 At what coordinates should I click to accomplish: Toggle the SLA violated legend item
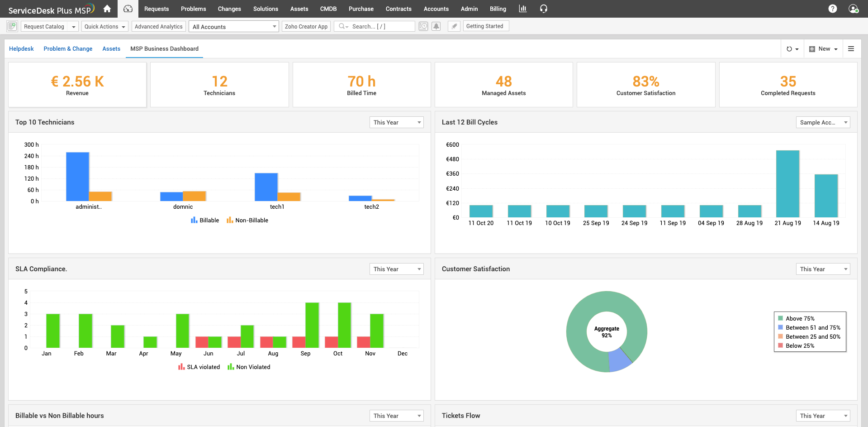pyautogui.click(x=199, y=367)
